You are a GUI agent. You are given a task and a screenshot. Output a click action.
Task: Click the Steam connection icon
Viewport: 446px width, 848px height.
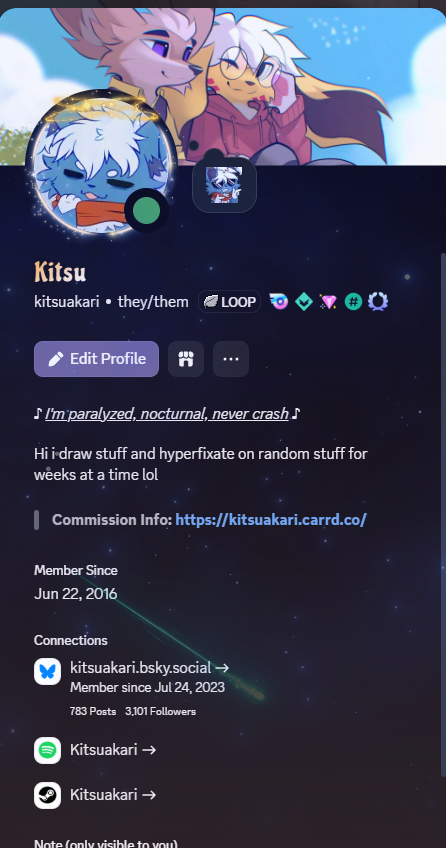click(x=48, y=796)
